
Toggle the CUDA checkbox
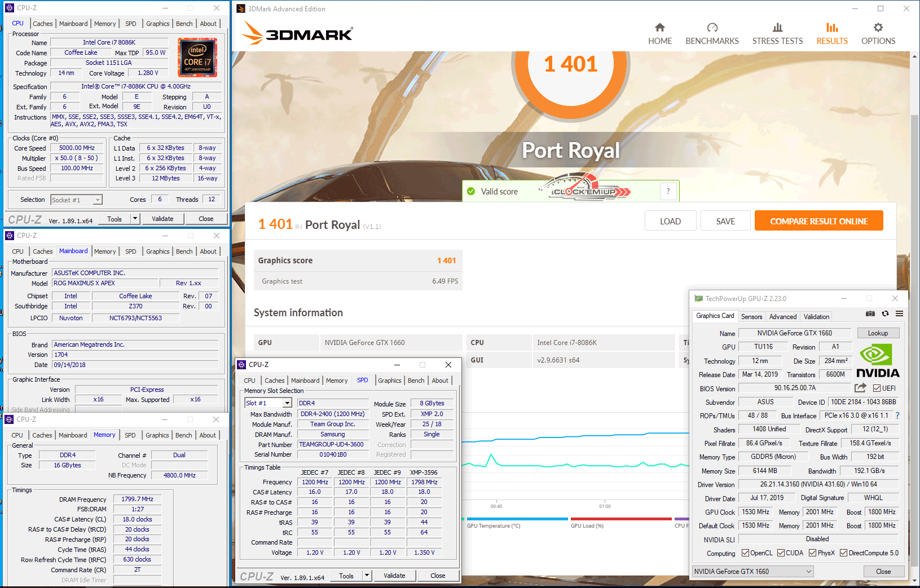781,553
